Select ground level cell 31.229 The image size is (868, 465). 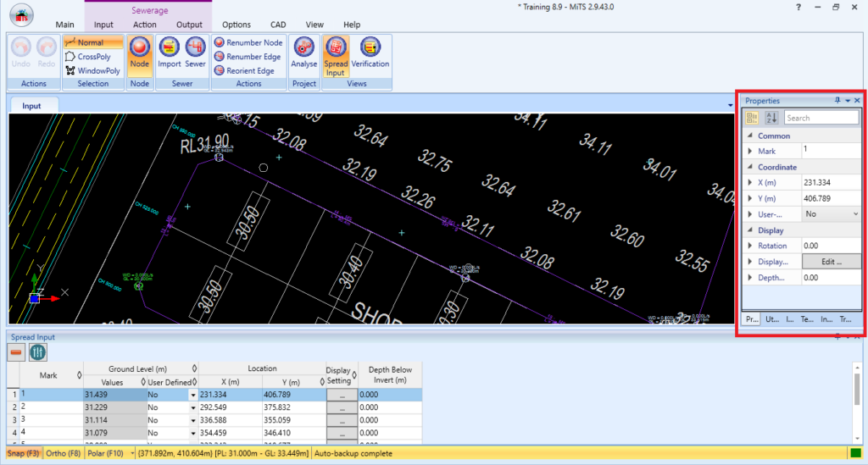pyautogui.click(x=114, y=407)
